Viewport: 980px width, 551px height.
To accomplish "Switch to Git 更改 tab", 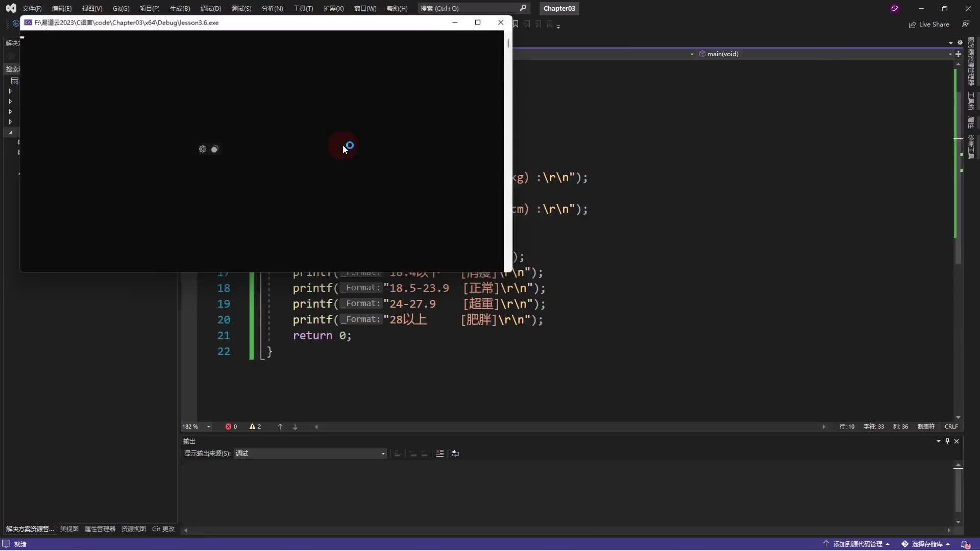I will pos(163,529).
